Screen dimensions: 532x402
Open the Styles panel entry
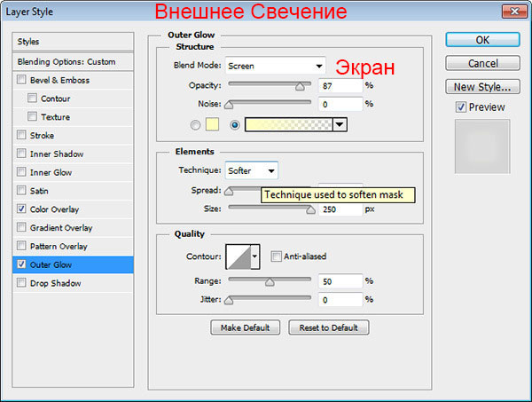(73, 42)
